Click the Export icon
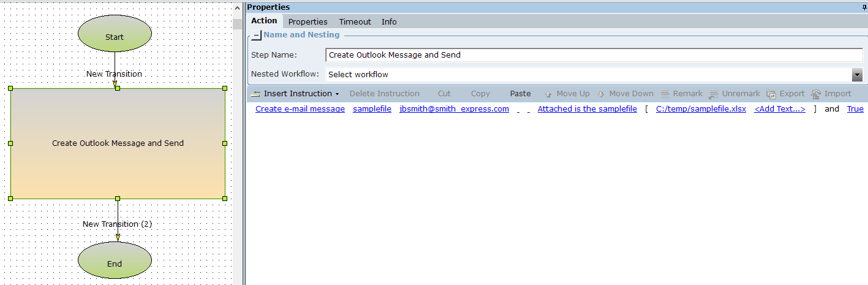868x285 pixels. 771,94
